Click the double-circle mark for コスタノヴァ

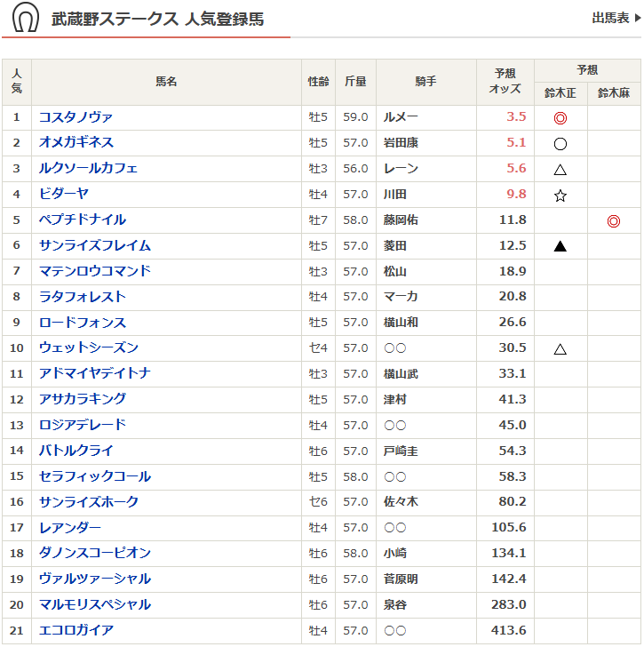(x=560, y=117)
